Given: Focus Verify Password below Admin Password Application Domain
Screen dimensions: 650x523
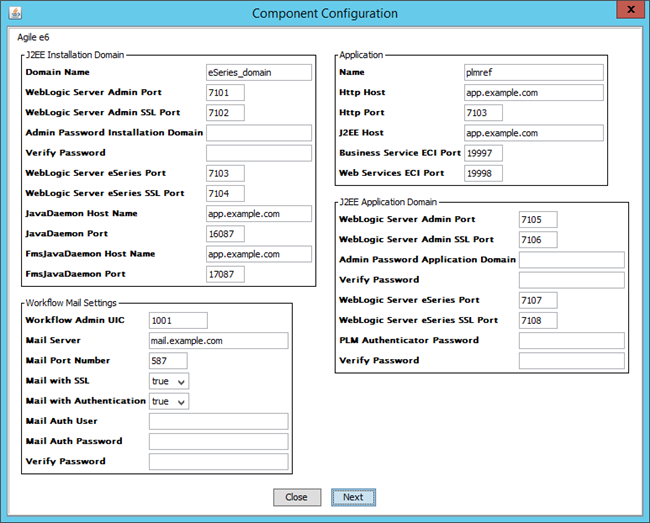Looking at the screenshot, I should click(572, 280).
